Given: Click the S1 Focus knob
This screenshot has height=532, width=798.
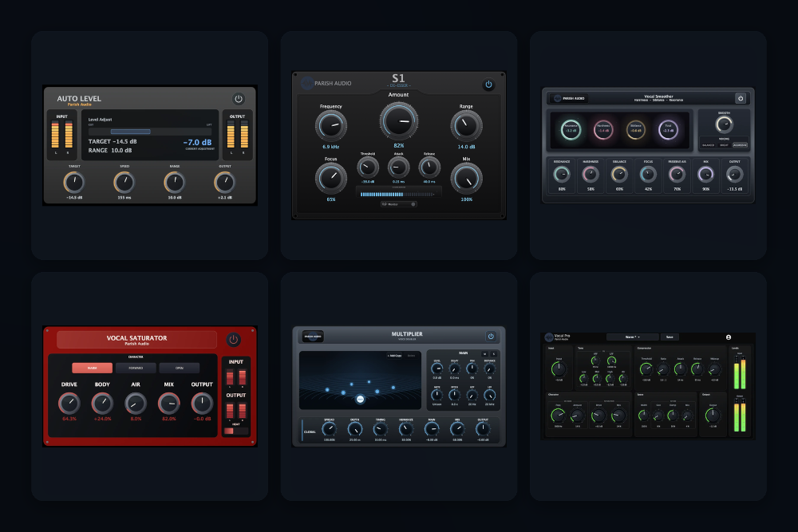Looking at the screenshot, I should [331, 179].
